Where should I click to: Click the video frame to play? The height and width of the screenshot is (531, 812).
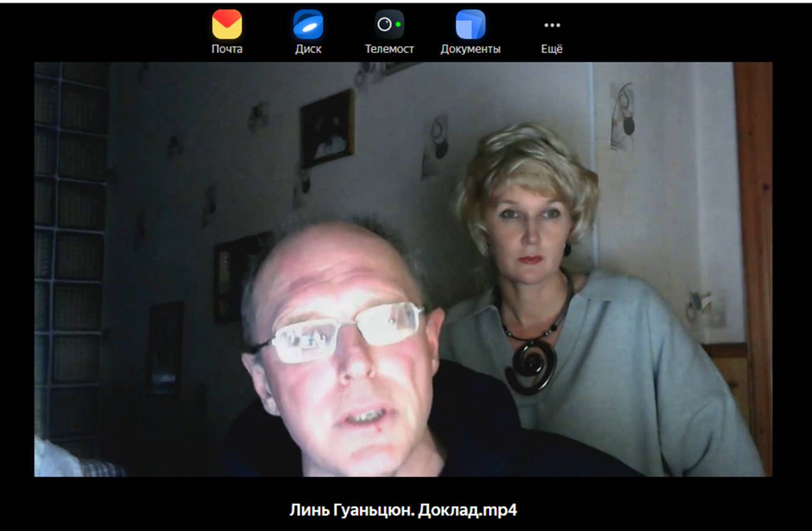pyautogui.click(x=403, y=269)
